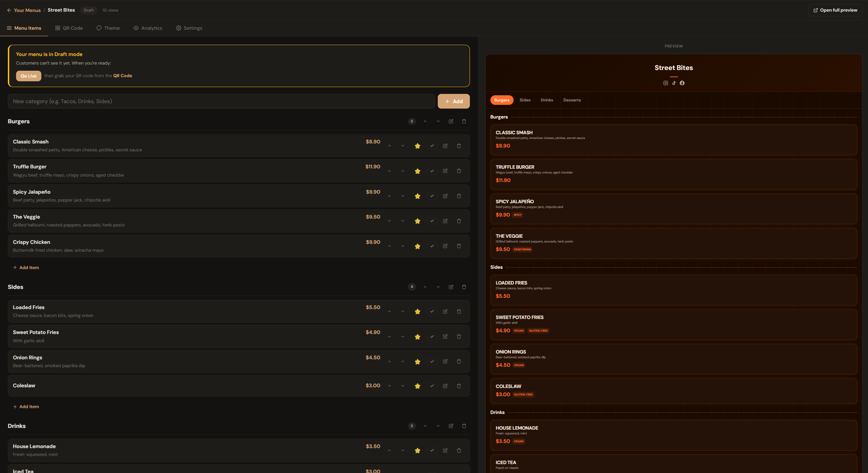Go to the Analytics tab
Screen dimensions: 868x473
[x=148, y=28]
